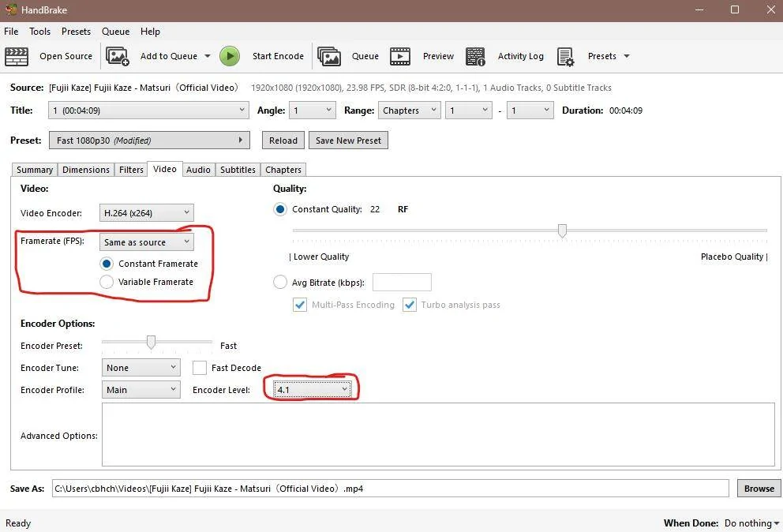
Task: Select the Constant Quality radio button
Action: click(280, 209)
